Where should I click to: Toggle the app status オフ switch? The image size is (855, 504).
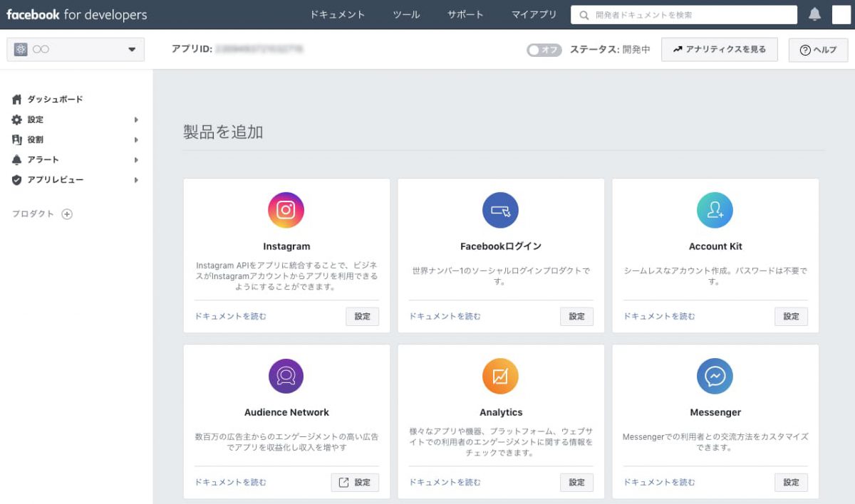click(544, 49)
